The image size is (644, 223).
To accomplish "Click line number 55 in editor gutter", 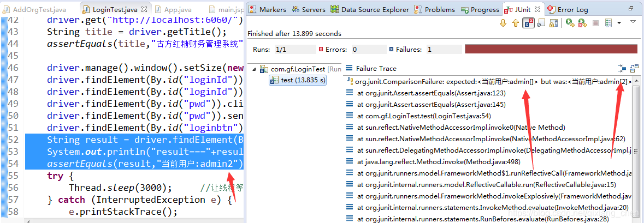I will click(13, 176).
